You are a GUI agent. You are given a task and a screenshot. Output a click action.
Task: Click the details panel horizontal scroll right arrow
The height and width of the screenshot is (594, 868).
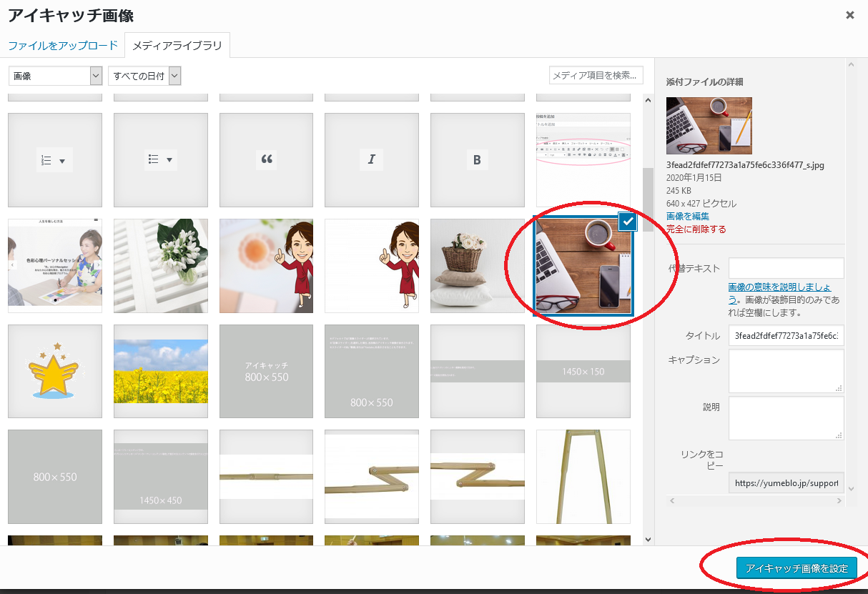click(840, 501)
